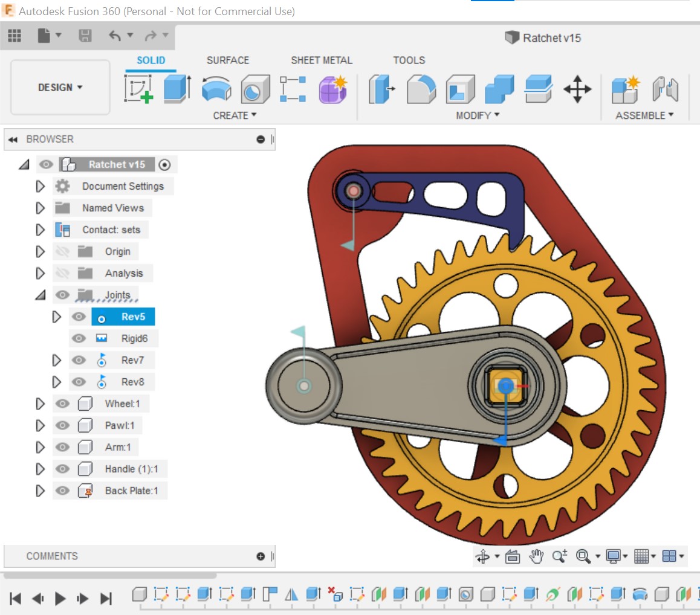Select the Create Sketch tool
700x615 pixels.
coord(138,89)
